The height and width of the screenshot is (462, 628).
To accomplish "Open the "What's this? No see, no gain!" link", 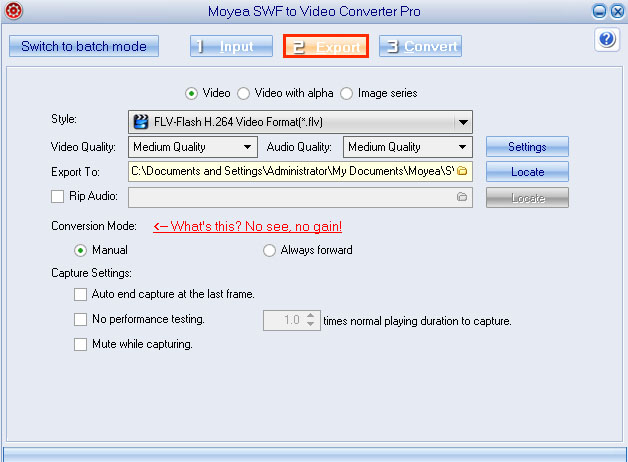I will pos(248,226).
